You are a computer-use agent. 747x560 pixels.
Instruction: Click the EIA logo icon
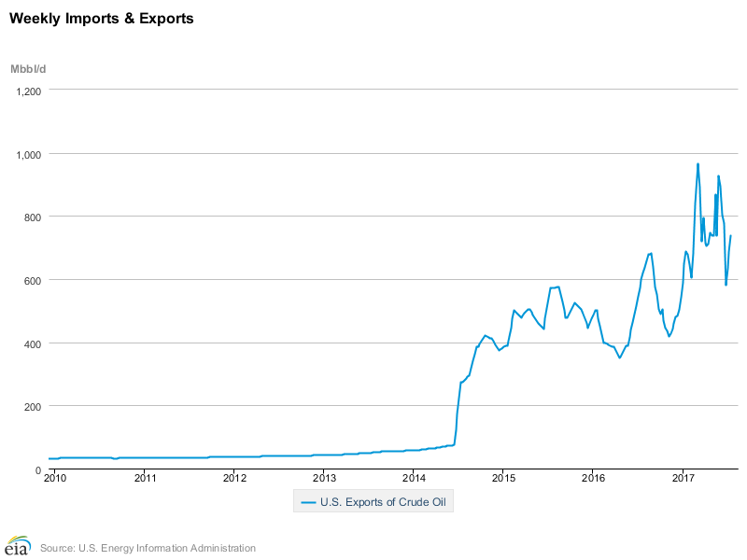18,545
